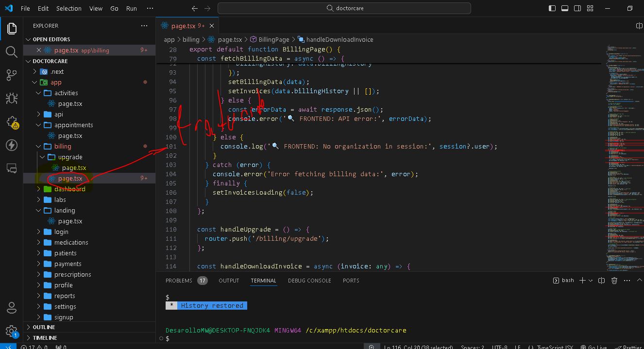Screen dimensions: 644x349
Task: Click the doctorcare search box
Action: (x=344, y=8)
